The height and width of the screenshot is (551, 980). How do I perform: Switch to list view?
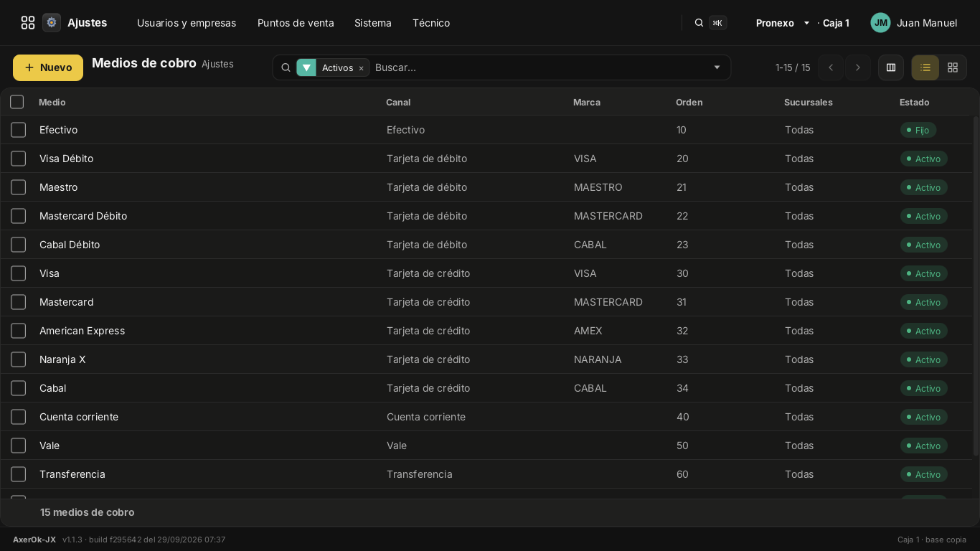tap(925, 67)
